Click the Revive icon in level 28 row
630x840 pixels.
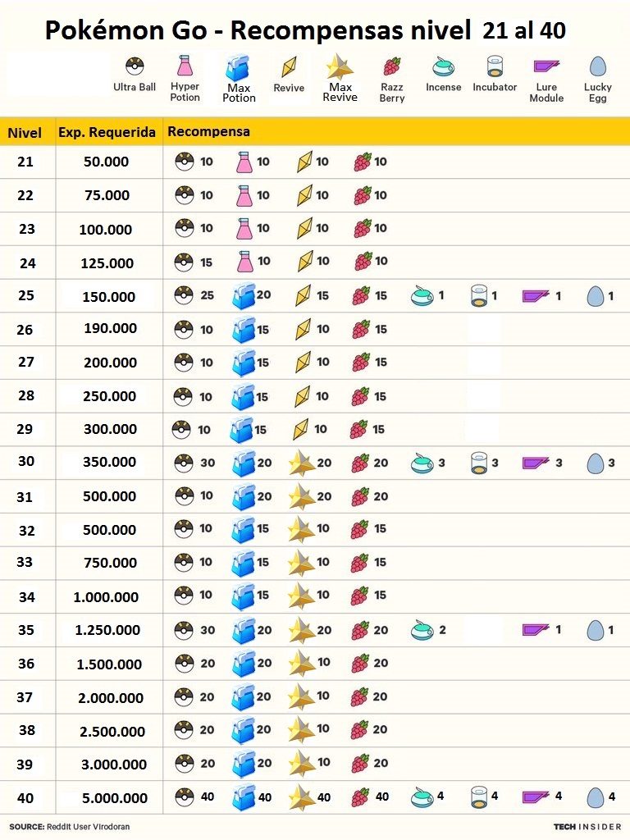point(302,396)
